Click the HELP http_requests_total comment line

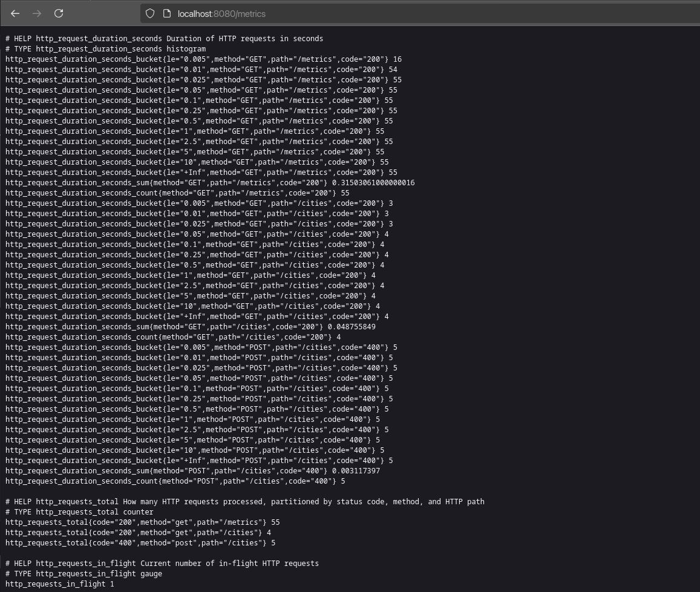(x=244, y=502)
